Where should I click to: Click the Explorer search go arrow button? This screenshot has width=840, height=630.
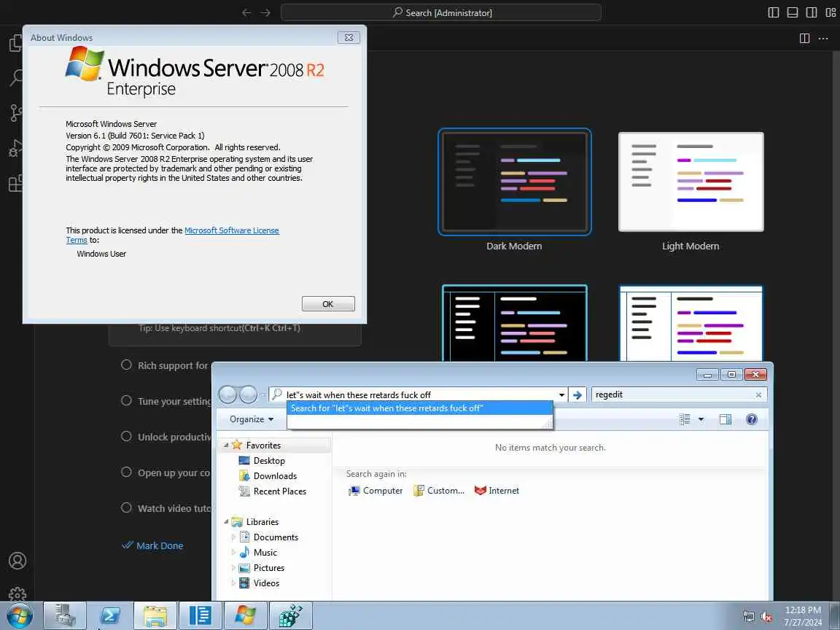tap(577, 394)
